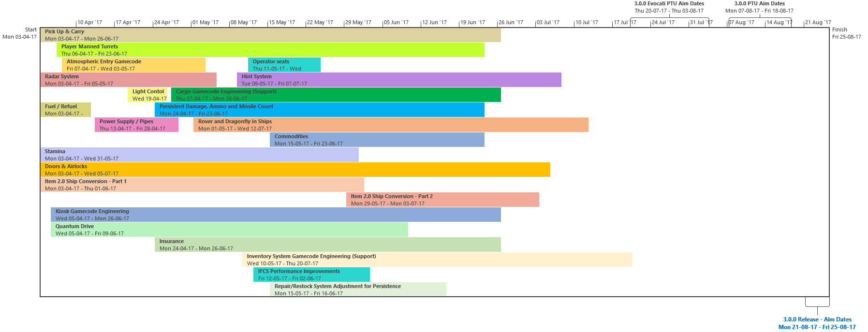868x332 pixels.
Task: Click the Atmospheric Entry Gamecode bar
Action: (x=133, y=65)
